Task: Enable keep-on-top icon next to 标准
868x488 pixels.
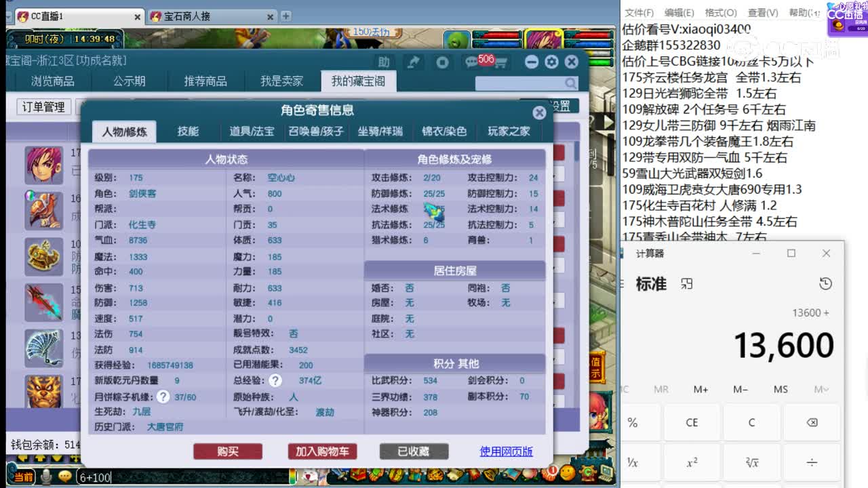Action: (687, 284)
